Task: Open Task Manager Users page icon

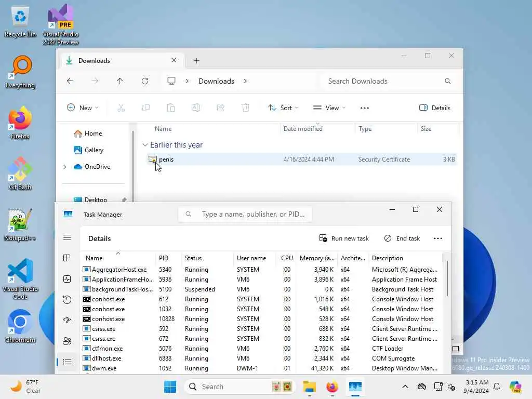Action: coord(67,341)
